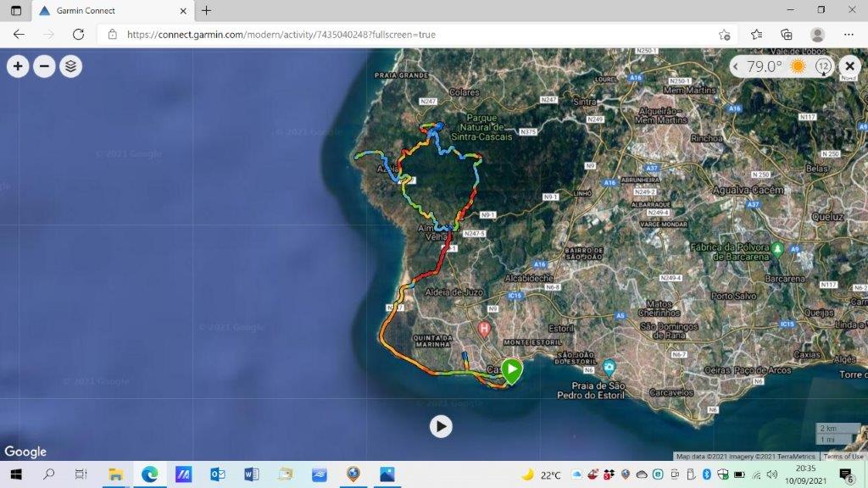Click the battery status tray icon
868x488 pixels.
tap(739, 474)
